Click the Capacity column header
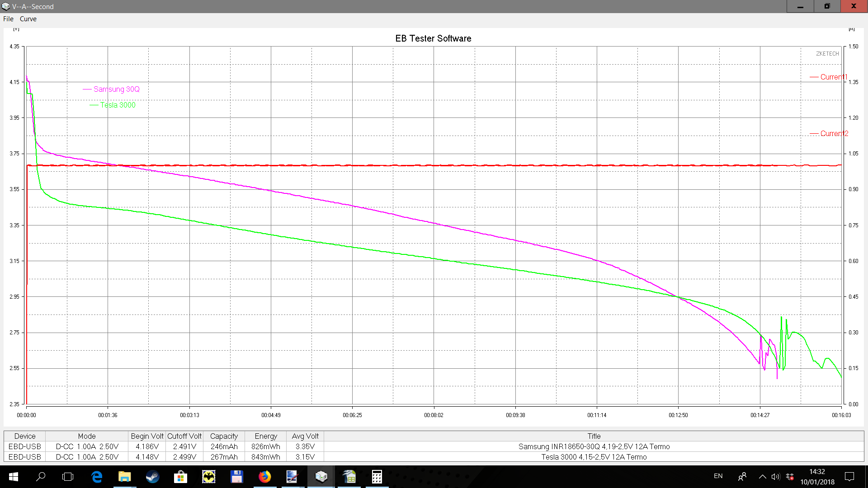 point(224,436)
